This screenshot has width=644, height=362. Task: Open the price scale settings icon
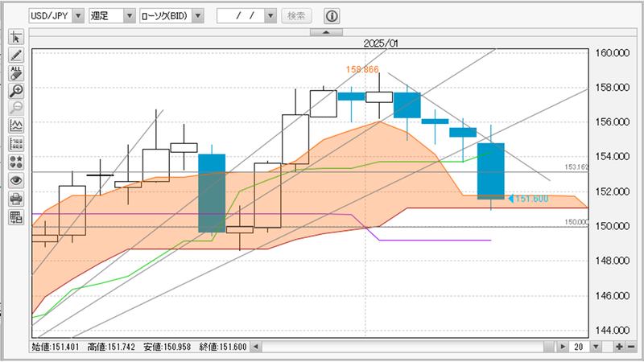pyautogui.click(x=16, y=144)
